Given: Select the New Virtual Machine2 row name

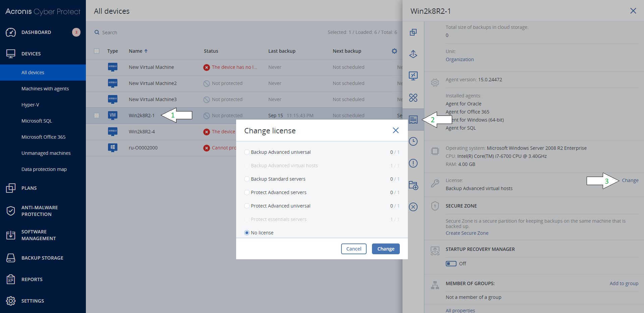Looking at the screenshot, I should (153, 83).
